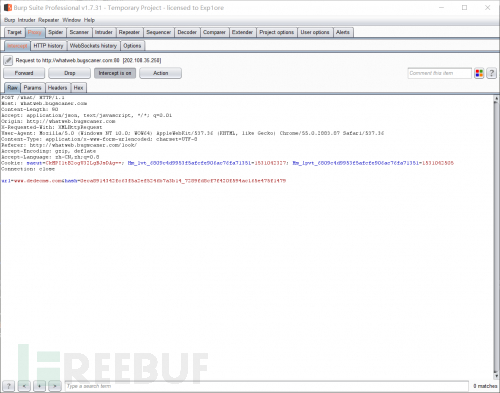Click scrollbar up arrow in request editor
Viewport: 500px width, 393px height.
(496, 99)
